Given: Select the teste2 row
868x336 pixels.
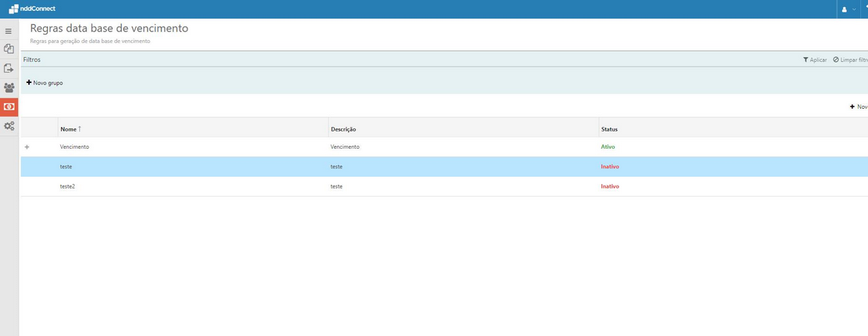Looking at the screenshot, I should pos(67,186).
